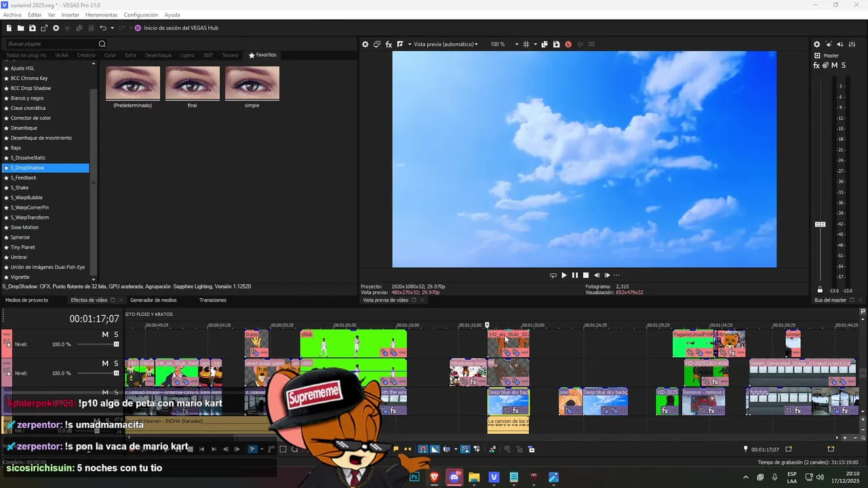Select the normal edit arrow tool
Viewport: 868px width, 488px height.
(252, 449)
